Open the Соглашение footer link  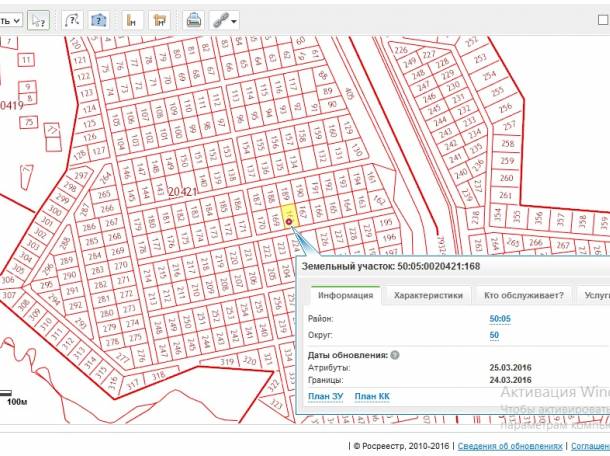pyautogui.click(x=590, y=446)
